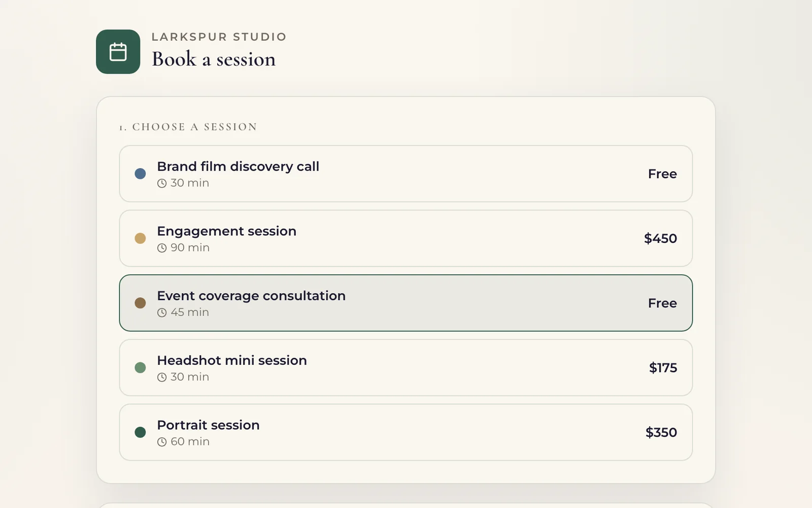
Task: Click the Free price on Event coverage consultation
Action: [662, 303]
